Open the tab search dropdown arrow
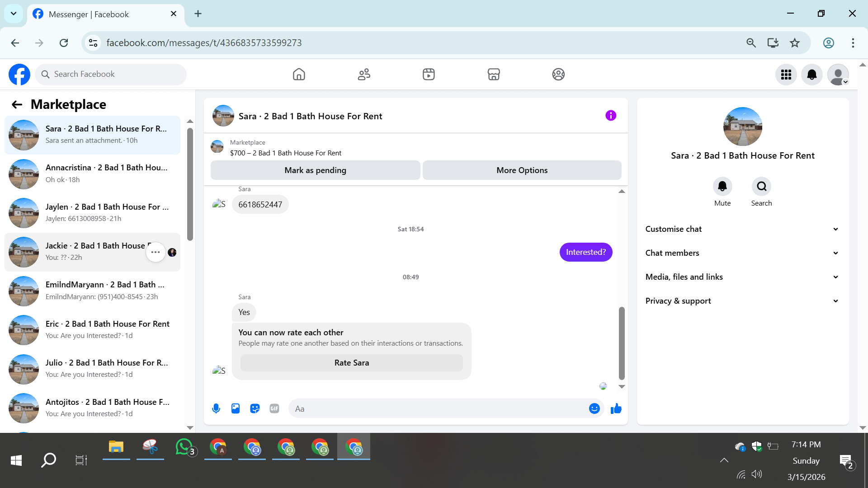Viewport: 868px width, 488px height. point(14,14)
